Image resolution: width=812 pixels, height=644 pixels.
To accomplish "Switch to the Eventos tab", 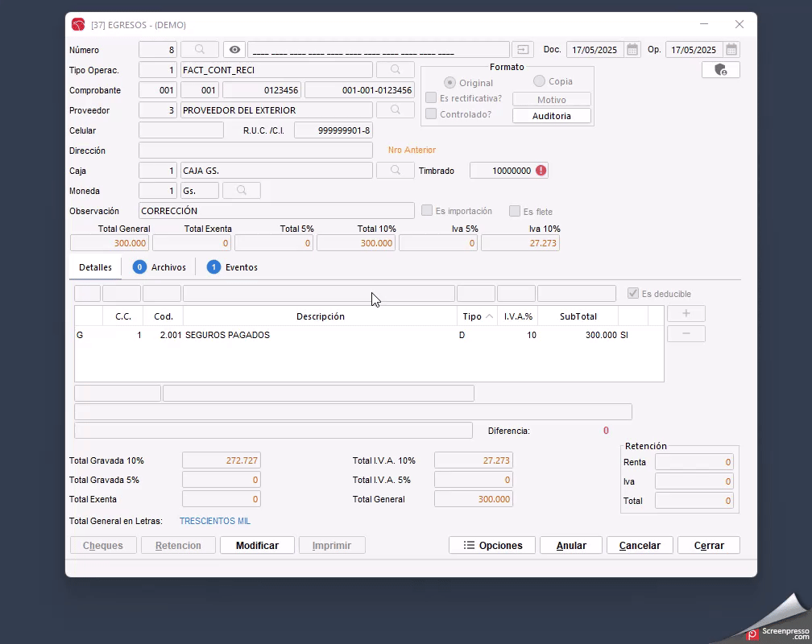I will (x=233, y=267).
